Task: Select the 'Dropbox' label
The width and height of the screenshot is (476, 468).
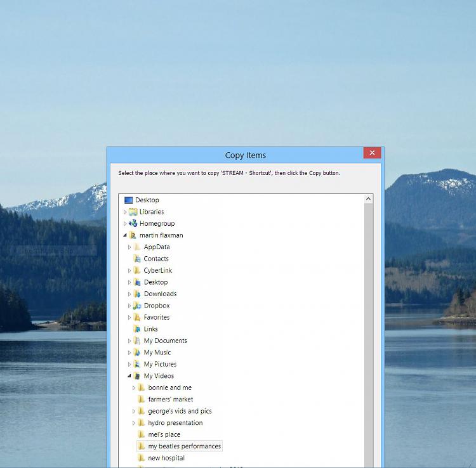Action: pyautogui.click(x=157, y=306)
